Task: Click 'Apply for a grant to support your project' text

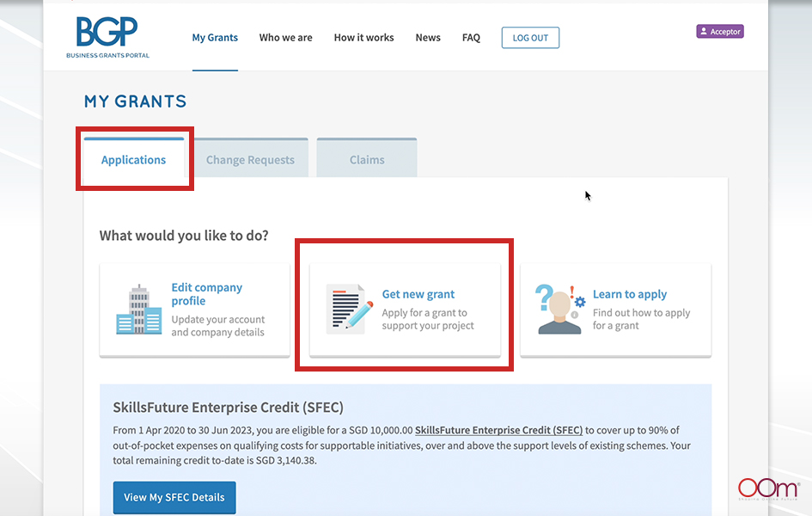Action: point(428,319)
